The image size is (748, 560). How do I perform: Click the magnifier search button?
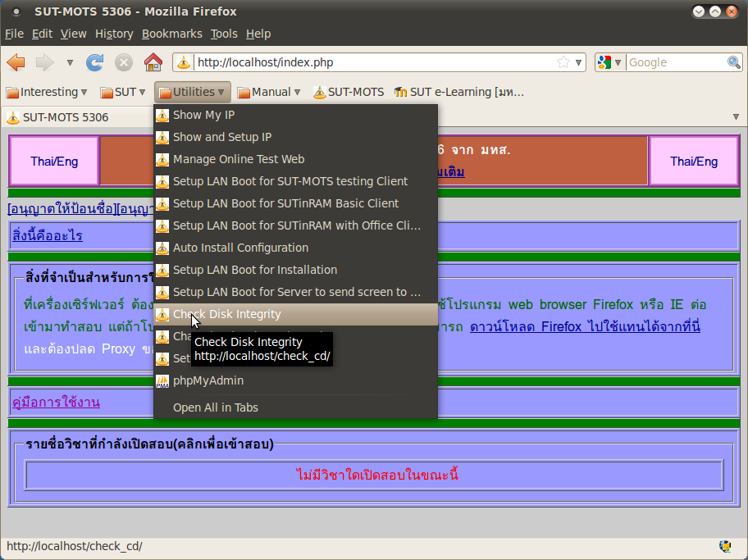coord(733,62)
